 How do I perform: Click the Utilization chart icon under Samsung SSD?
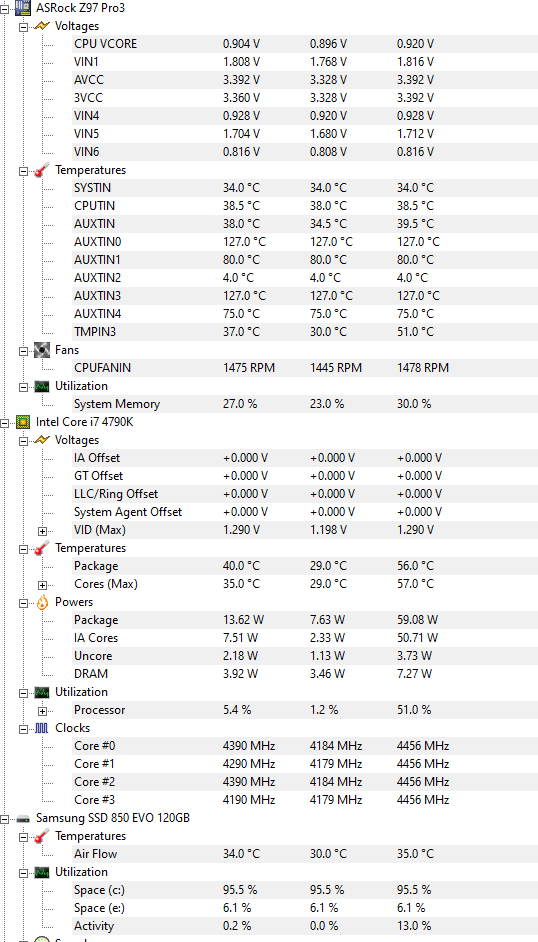(42, 872)
